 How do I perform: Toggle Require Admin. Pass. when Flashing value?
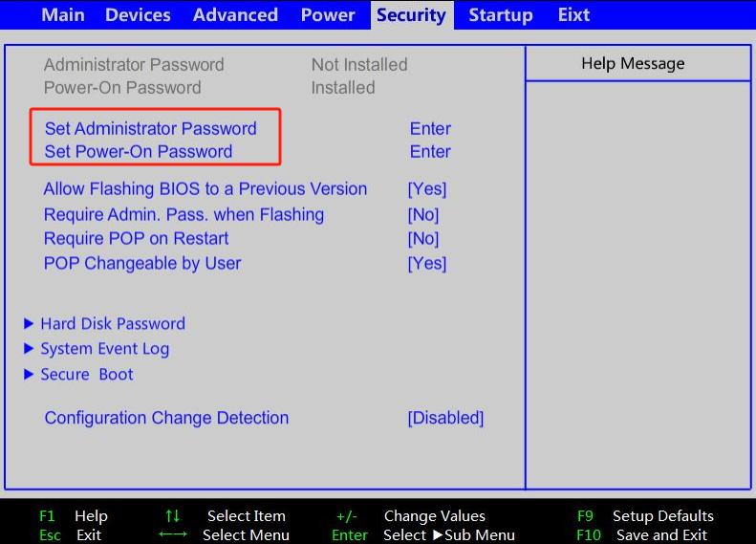(422, 215)
